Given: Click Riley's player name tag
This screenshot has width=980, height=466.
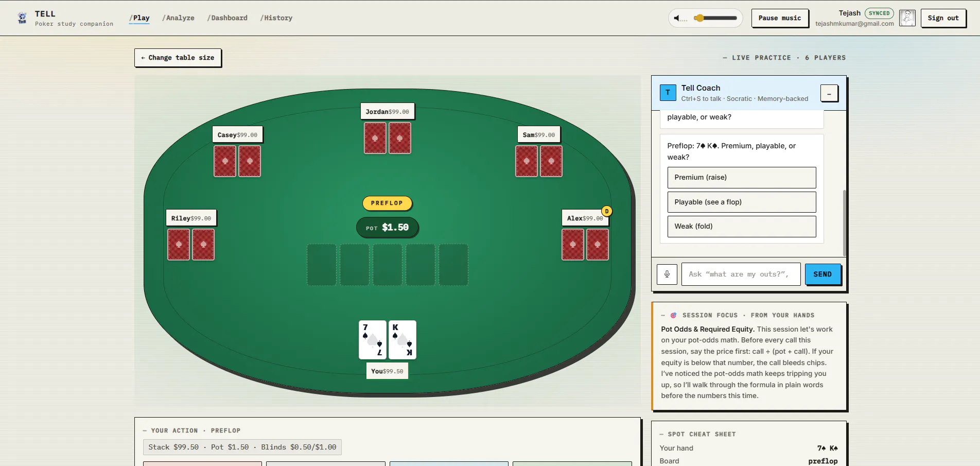Looking at the screenshot, I should click(191, 218).
